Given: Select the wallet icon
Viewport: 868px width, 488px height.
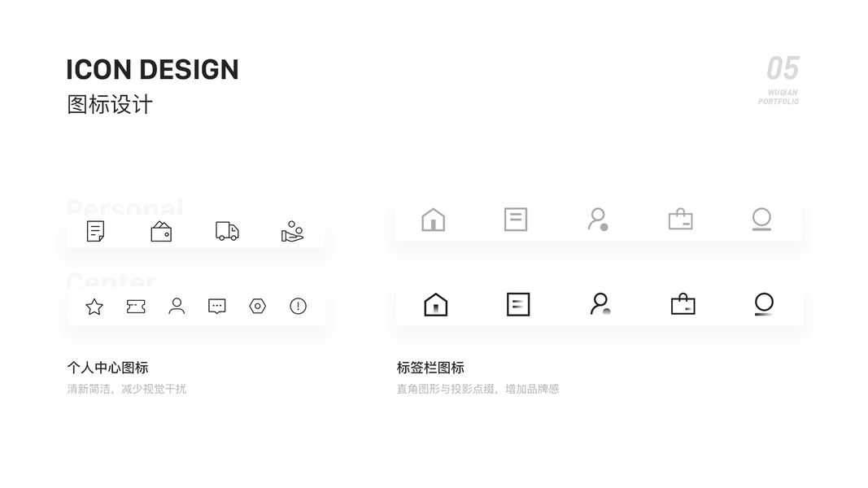Looking at the screenshot, I should click(x=161, y=231).
